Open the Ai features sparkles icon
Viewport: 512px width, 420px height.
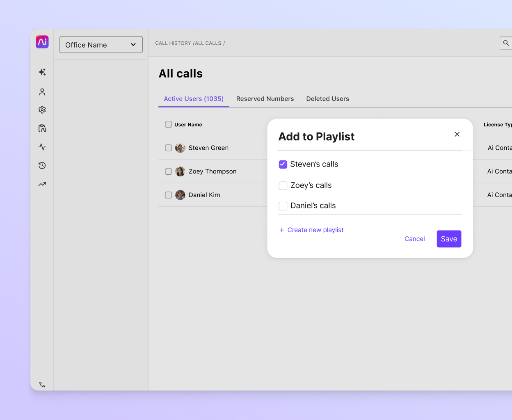[42, 72]
